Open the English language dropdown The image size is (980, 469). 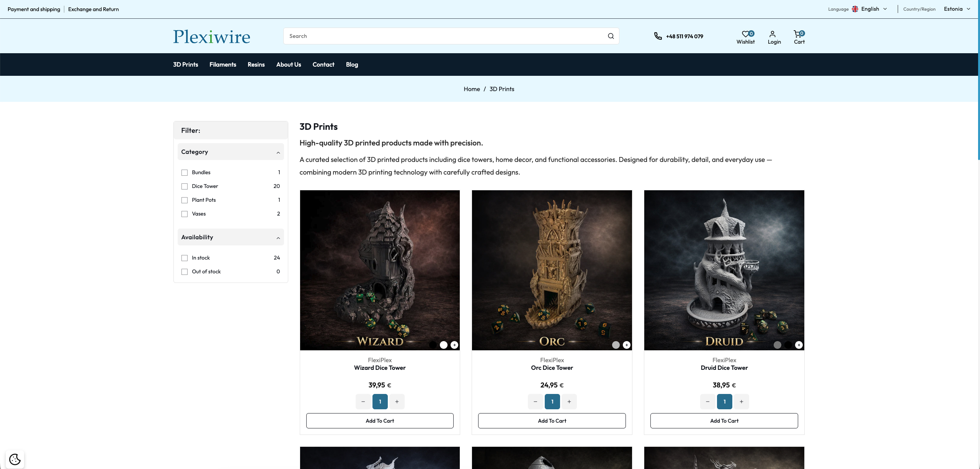click(x=869, y=9)
